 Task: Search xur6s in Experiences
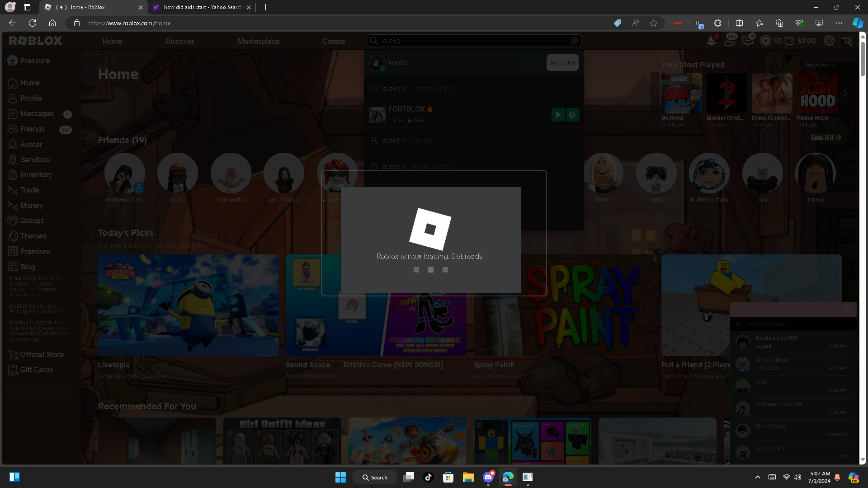(474, 89)
